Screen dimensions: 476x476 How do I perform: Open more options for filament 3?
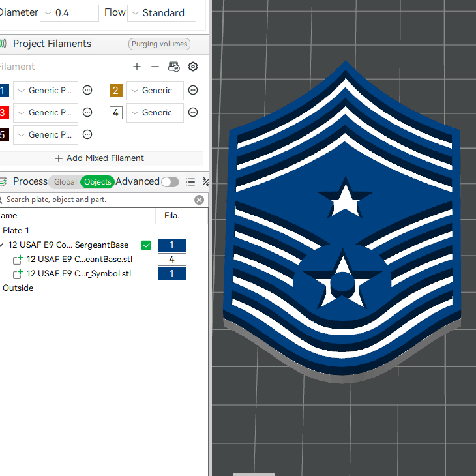[87, 112]
